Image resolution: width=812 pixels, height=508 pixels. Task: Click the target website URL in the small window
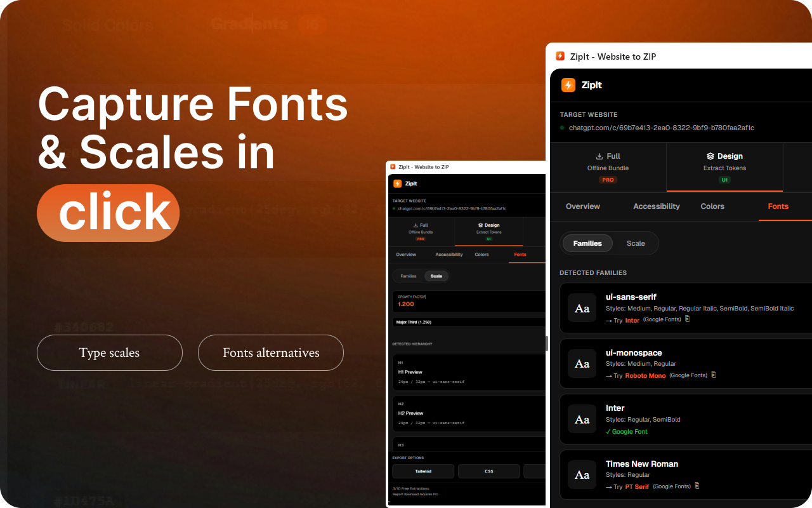[x=452, y=208]
